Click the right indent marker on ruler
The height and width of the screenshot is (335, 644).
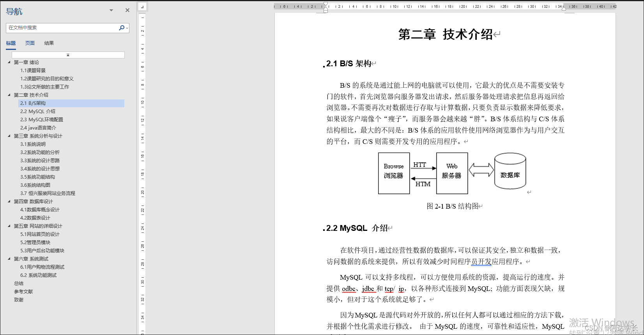(x=564, y=8)
